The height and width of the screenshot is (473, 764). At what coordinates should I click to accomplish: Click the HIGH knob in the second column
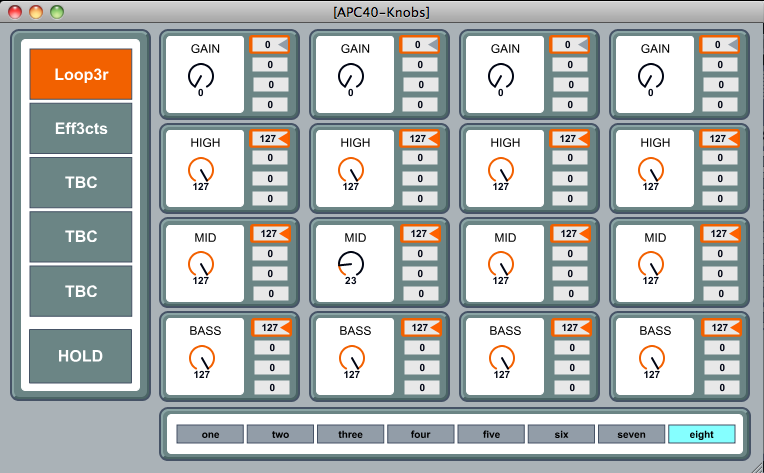click(351, 170)
